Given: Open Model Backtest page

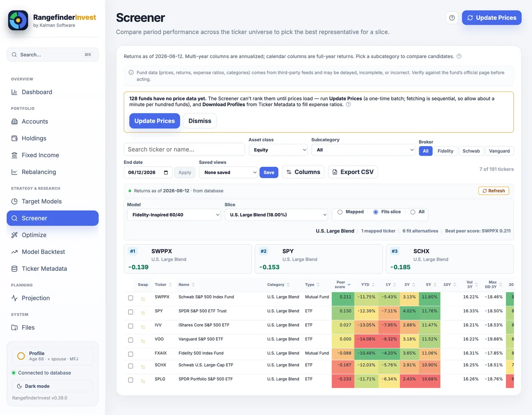Looking at the screenshot, I should 52,252.
